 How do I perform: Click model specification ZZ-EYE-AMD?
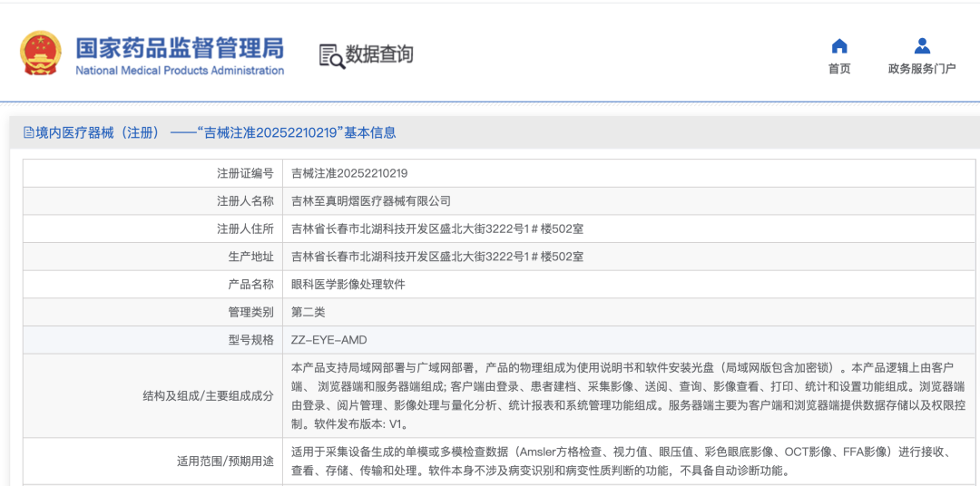[x=328, y=340]
